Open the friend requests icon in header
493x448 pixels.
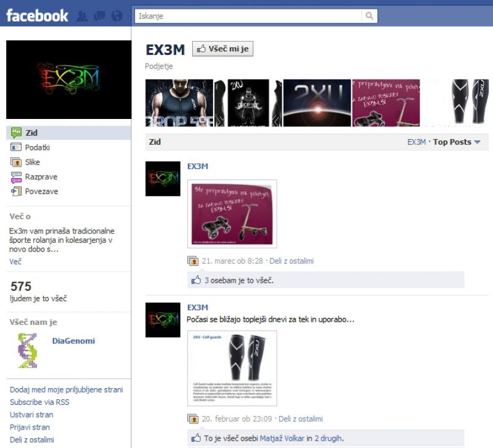pyautogui.click(x=82, y=16)
